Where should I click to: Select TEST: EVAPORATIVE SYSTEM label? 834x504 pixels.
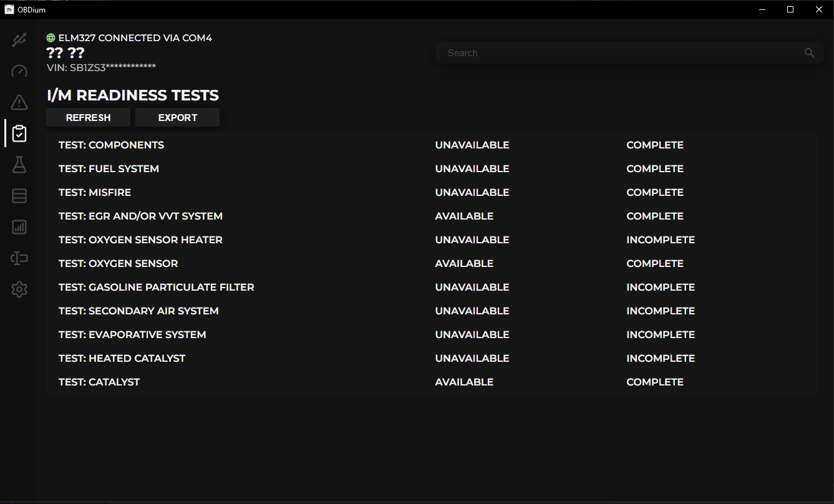coord(132,334)
